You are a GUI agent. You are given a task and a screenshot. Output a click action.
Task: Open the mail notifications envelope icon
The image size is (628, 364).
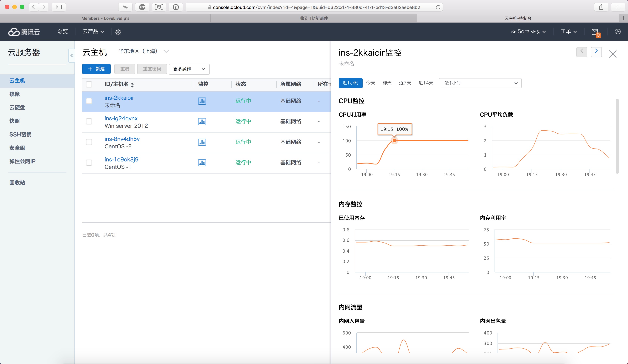(x=595, y=32)
